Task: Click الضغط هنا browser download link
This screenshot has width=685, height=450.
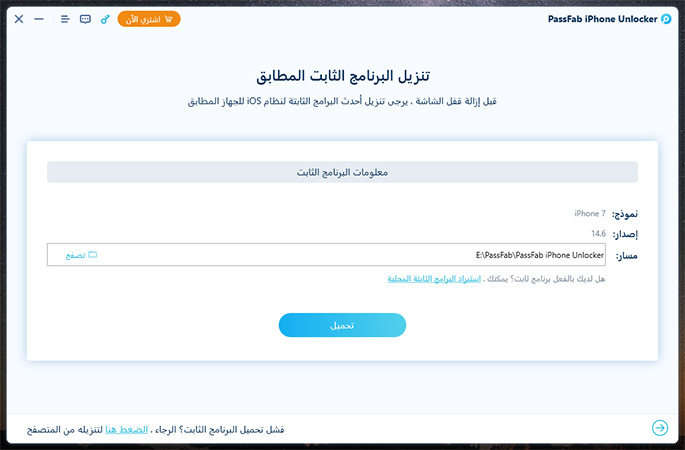Action: 126,429
